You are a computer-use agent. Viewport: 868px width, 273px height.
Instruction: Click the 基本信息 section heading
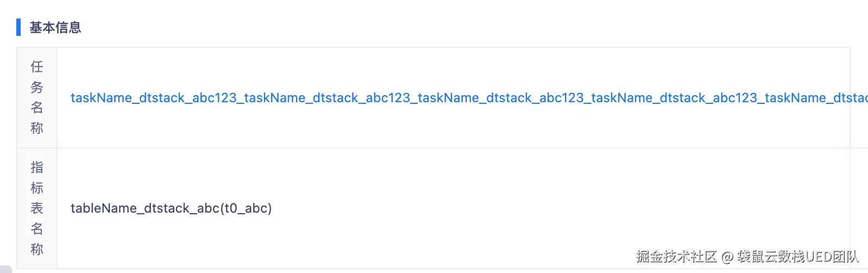55,27
